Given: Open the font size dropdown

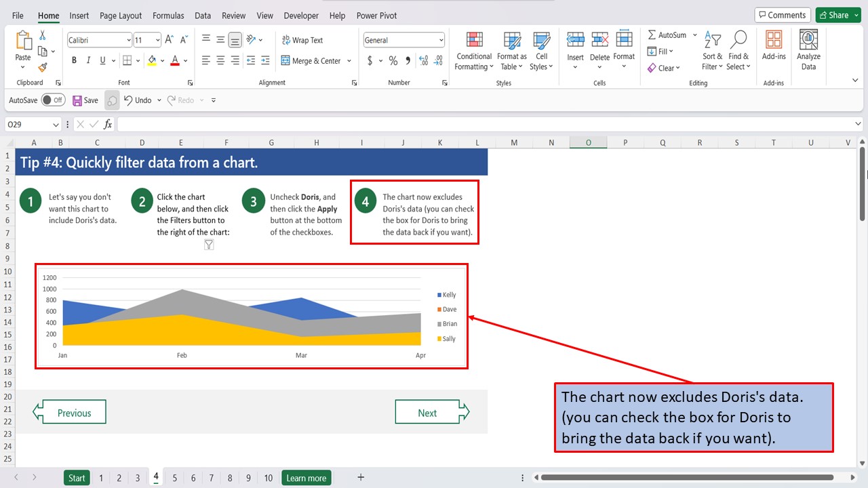Looking at the screenshot, I should click(157, 40).
